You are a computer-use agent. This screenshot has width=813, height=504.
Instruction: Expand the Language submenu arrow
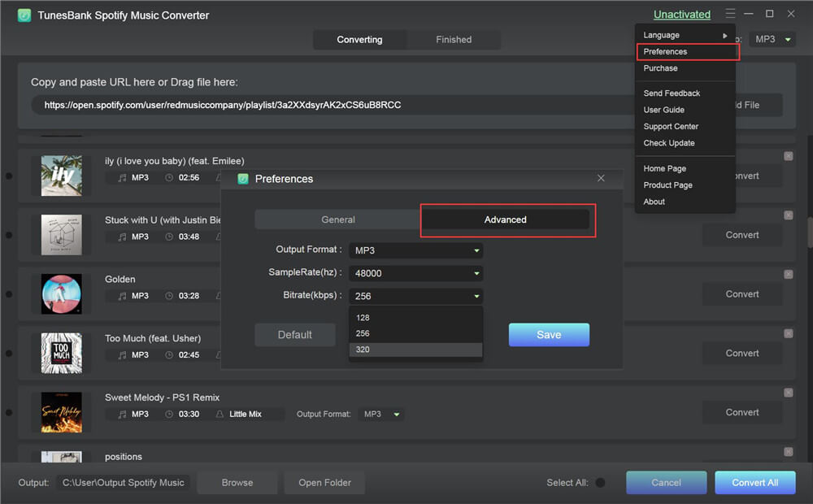click(725, 36)
